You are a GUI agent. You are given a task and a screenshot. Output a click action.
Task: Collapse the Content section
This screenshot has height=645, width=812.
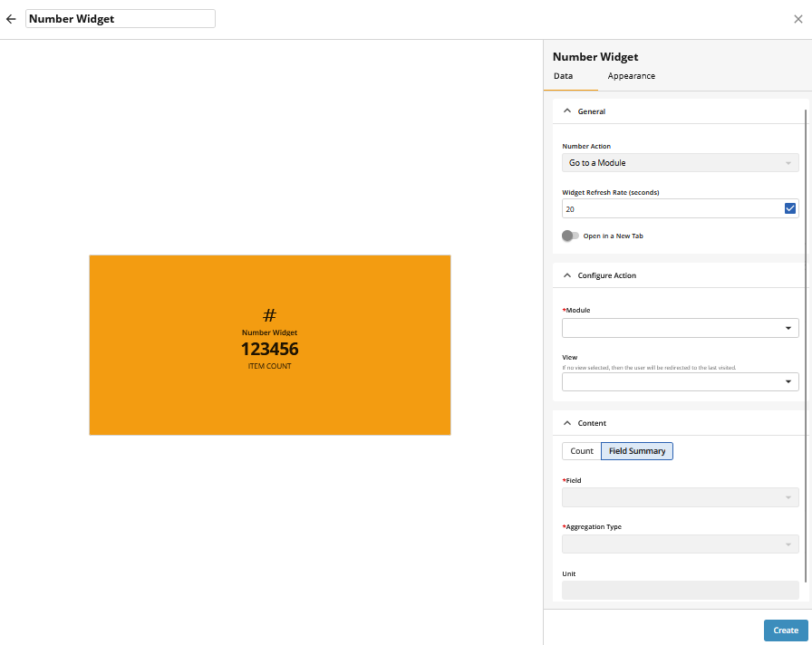coord(567,423)
